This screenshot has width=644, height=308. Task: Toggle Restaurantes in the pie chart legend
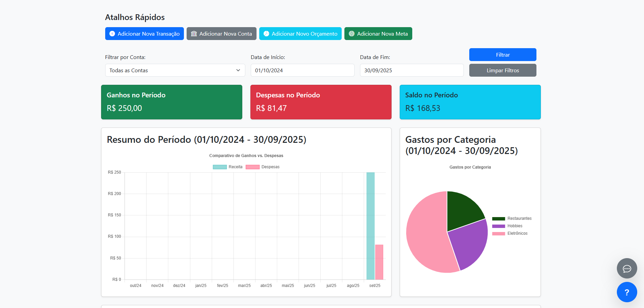coord(499,218)
